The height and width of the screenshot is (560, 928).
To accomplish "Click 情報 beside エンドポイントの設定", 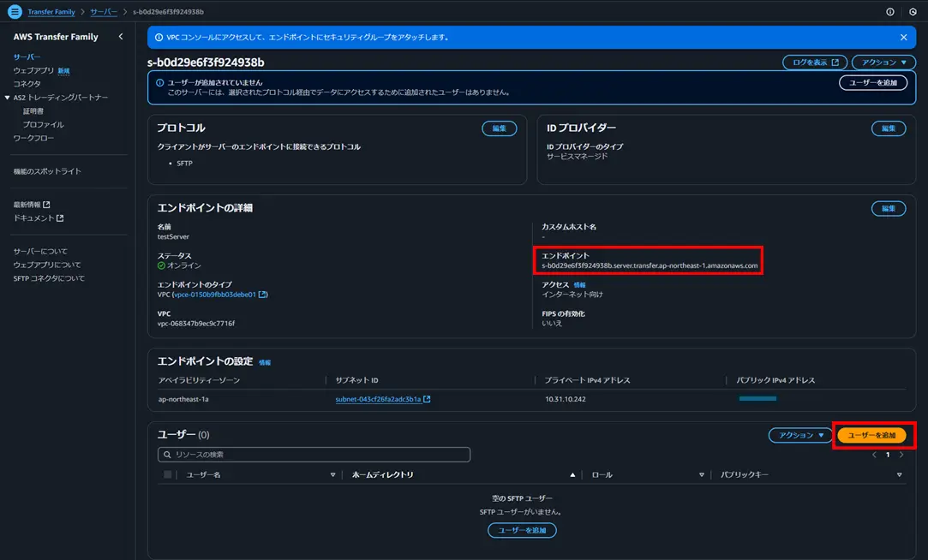I will (265, 362).
